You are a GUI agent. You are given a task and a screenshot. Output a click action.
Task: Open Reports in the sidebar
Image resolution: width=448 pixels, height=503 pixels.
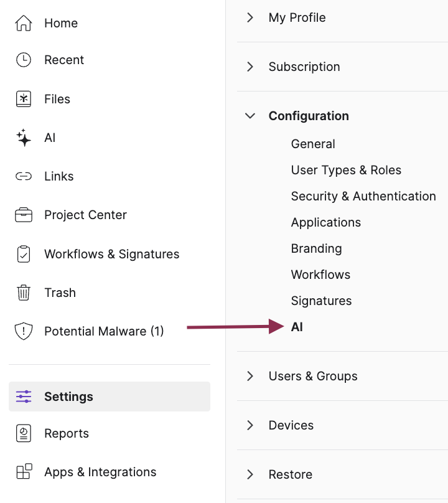pos(67,433)
